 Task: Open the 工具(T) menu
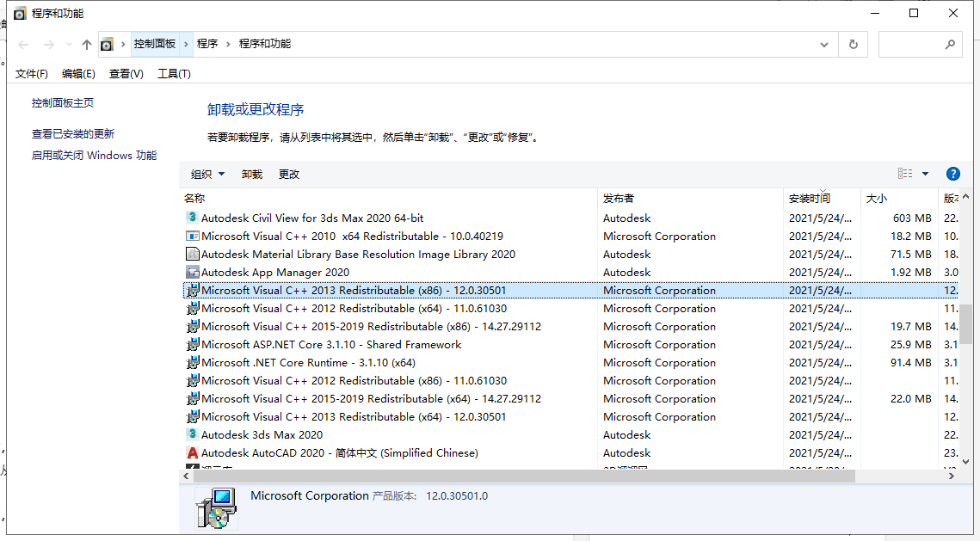click(x=174, y=74)
